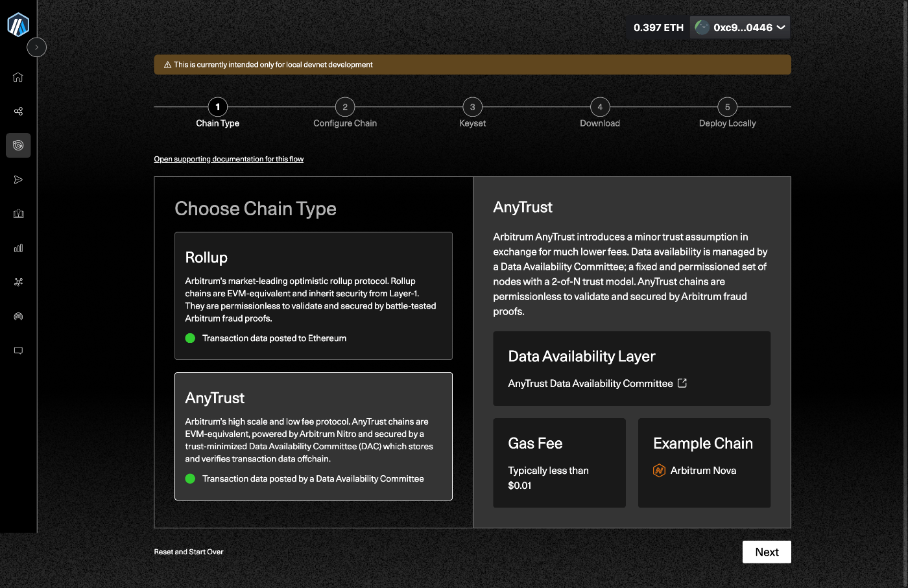Screen dimensions: 908x588
Task: Go to step 1 Chain Type
Action: click(218, 113)
